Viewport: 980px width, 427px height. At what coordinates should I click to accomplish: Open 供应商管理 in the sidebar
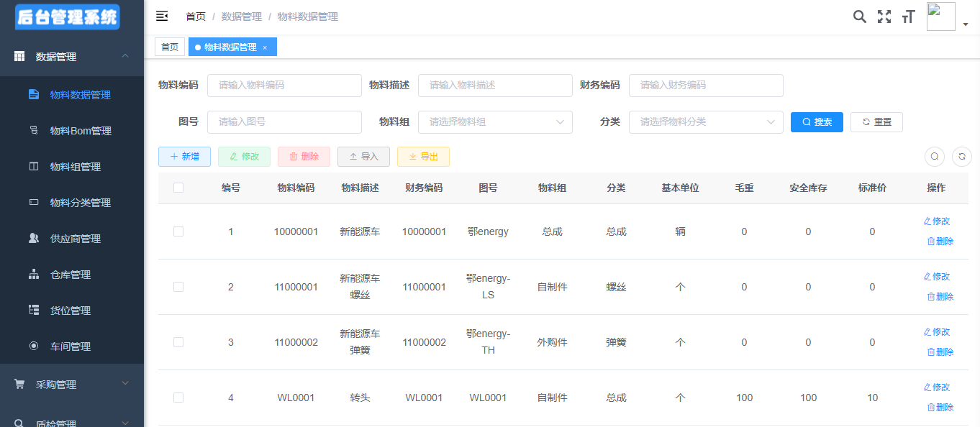[x=72, y=239]
